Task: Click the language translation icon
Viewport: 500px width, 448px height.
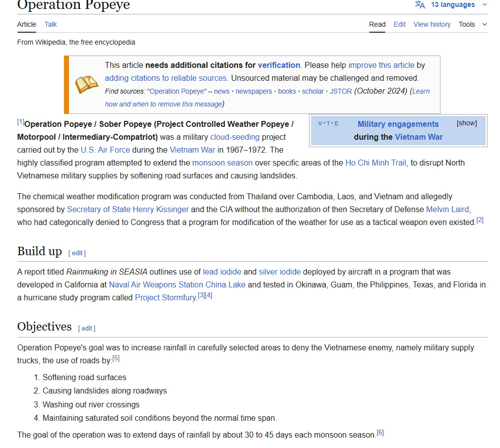Action: point(420,4)
